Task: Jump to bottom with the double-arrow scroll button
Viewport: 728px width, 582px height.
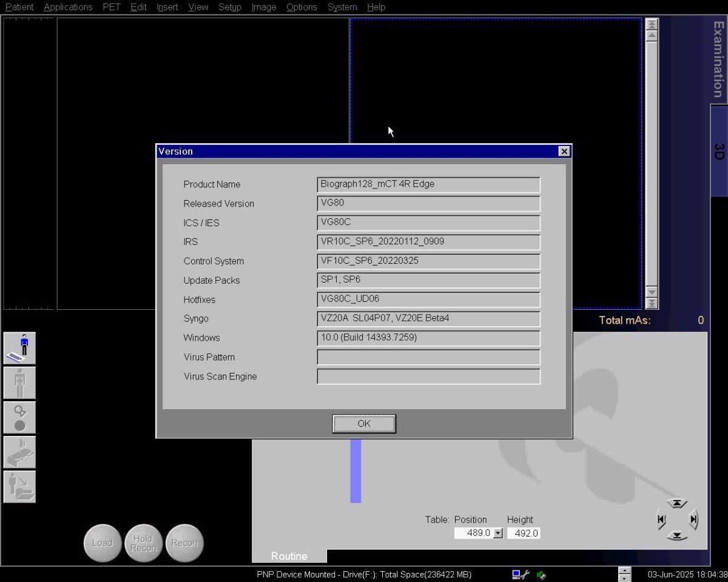Action: 652,303
